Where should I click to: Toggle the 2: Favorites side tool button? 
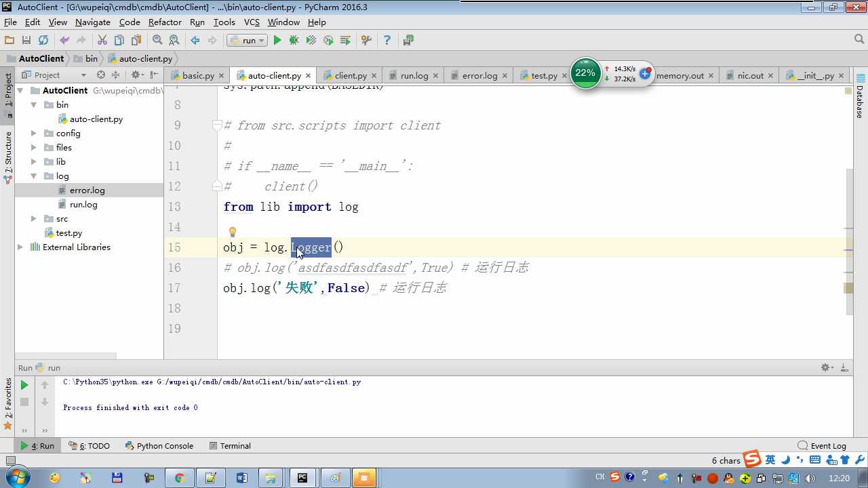(8, 403)
